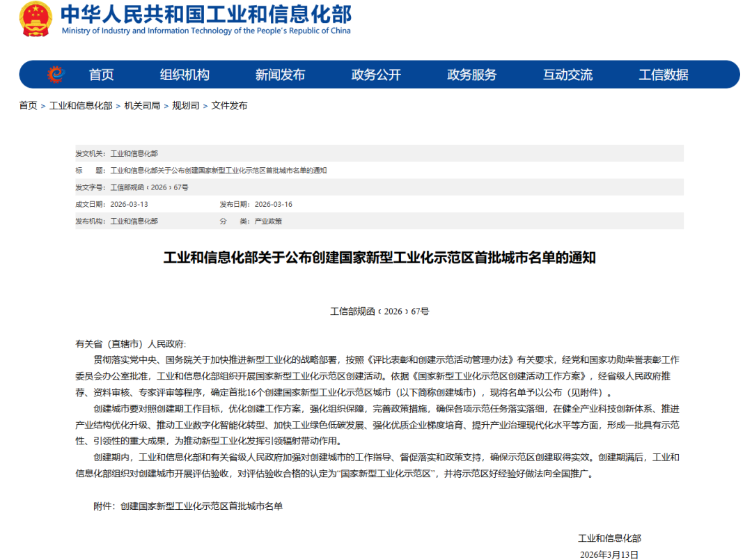Follow the 机关司局 breadcrumb link
The height and width of the screenshot is (560, 752).
point(142,106)
